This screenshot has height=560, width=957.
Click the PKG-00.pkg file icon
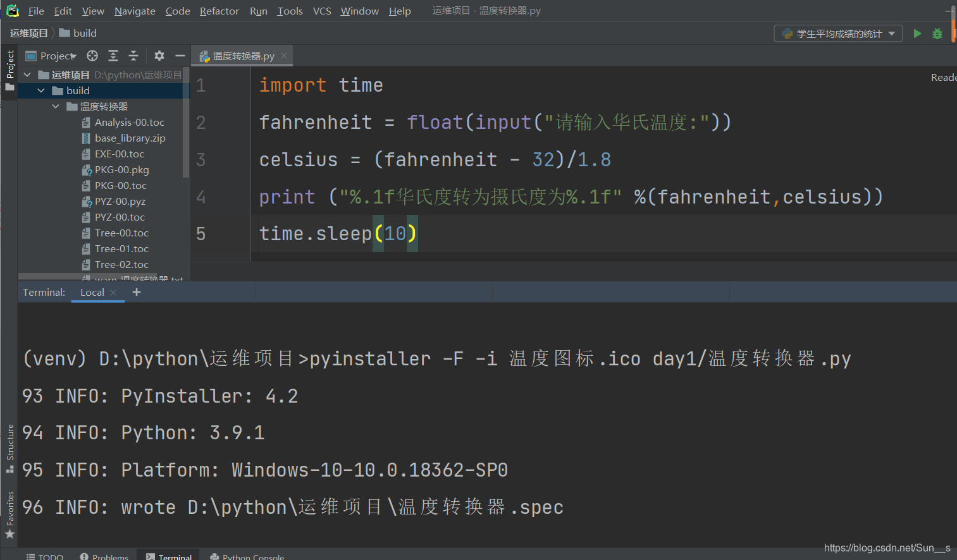click(x=87, y=170)
